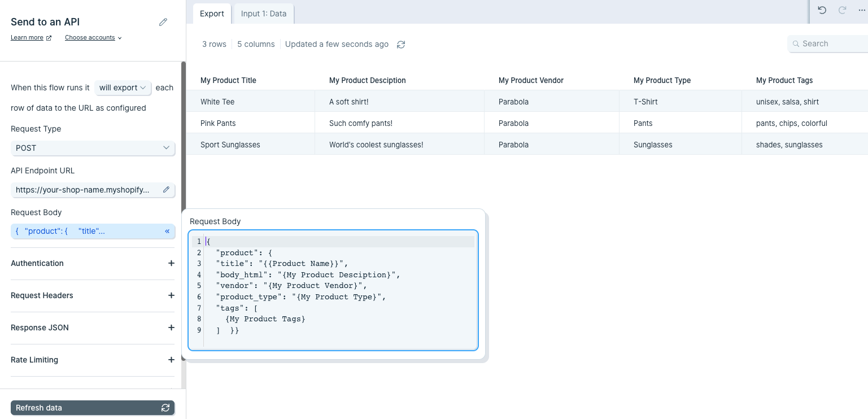This screenshot has height=419, width=868.
Task: Click inside the Request Body code editor
Action: 333,290
